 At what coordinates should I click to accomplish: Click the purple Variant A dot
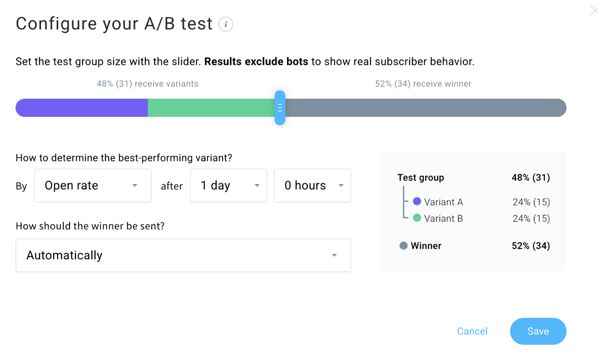[x=417, y=202]
